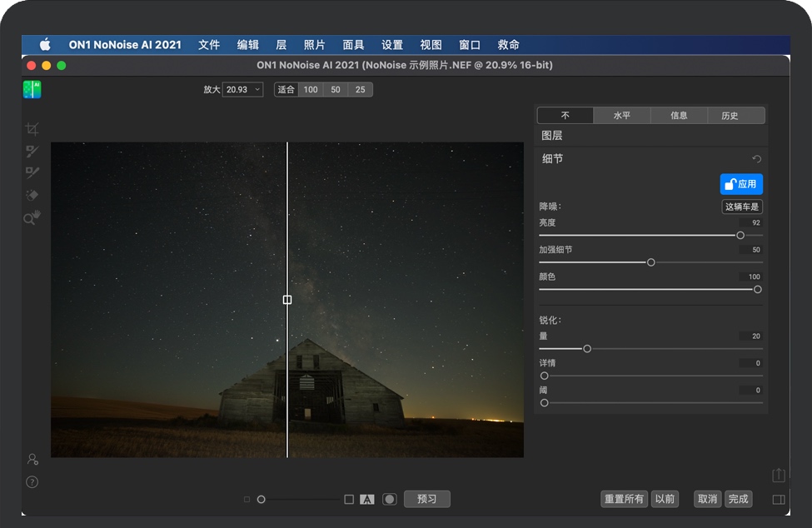Open the zoom level dropdown showing 20.93
This screenshot has width=812, height=528.
(242, 89)
